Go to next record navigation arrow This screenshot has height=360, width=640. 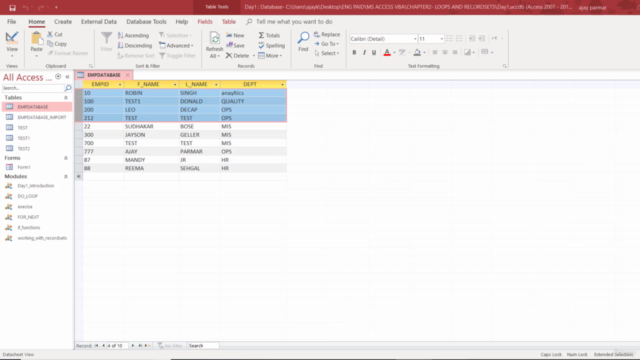tap(133, 346)
